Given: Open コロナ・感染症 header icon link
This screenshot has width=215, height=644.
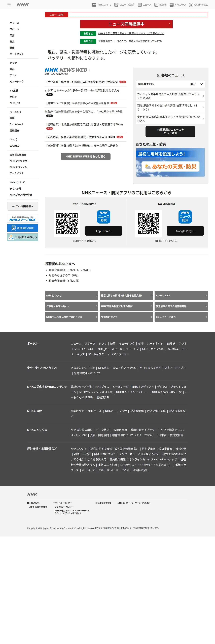Looking at the screenshot, I should (x=124, y=5).
